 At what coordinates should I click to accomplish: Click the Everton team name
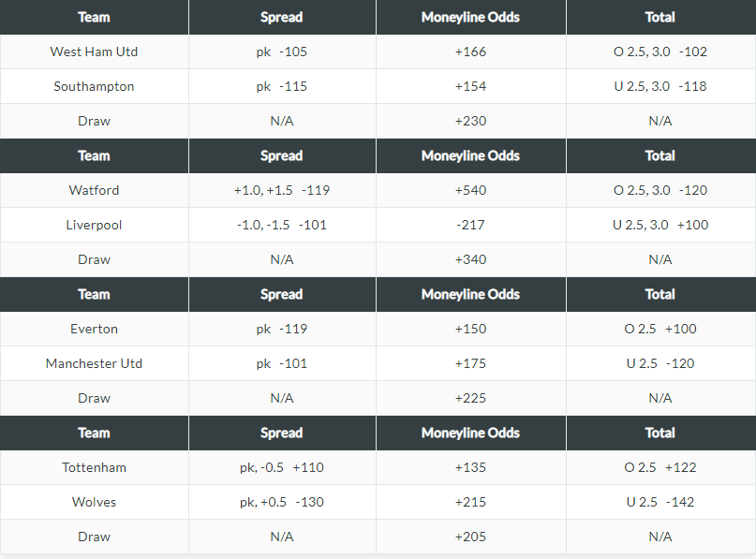pos(94,329)
